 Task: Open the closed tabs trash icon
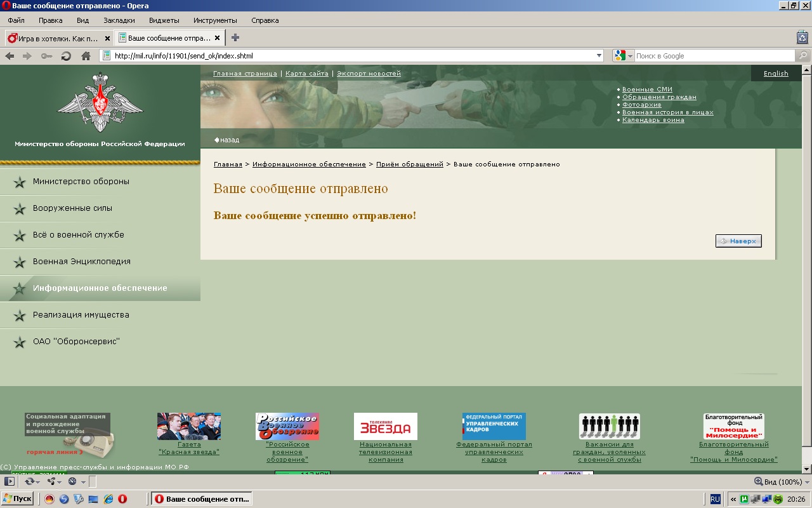pos(802,37)
